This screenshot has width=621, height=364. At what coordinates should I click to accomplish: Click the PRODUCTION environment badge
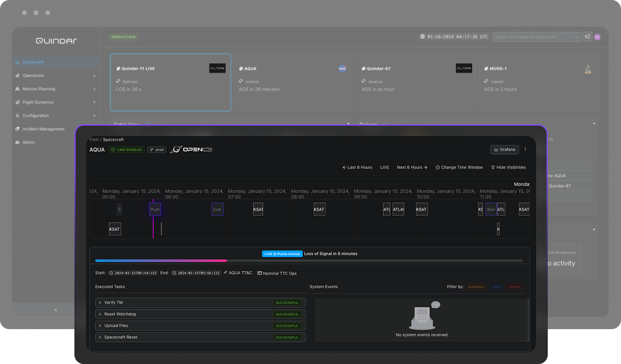pos(123,37)
